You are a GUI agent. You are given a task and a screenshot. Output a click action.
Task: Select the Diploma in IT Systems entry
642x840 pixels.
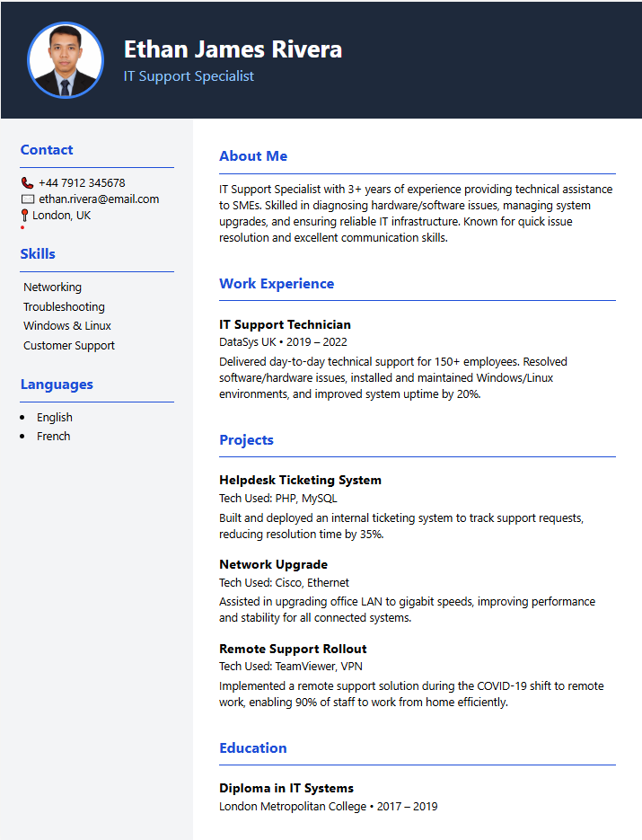286,788
